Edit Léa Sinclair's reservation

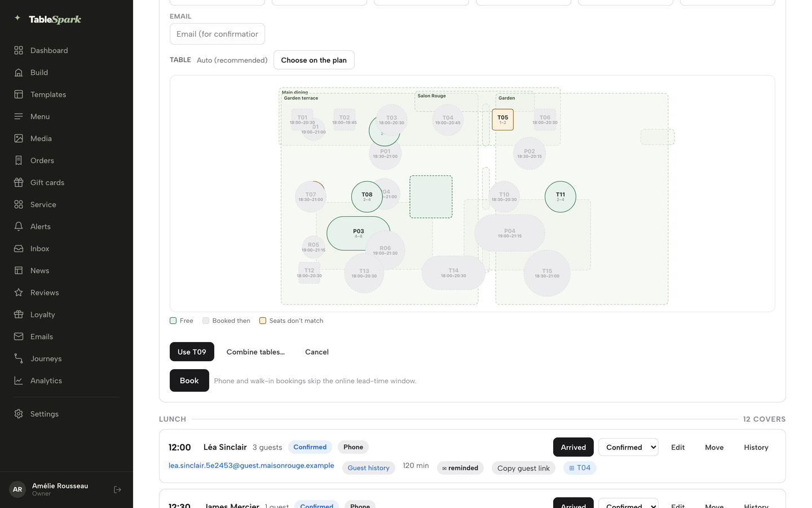click(678, 447)
